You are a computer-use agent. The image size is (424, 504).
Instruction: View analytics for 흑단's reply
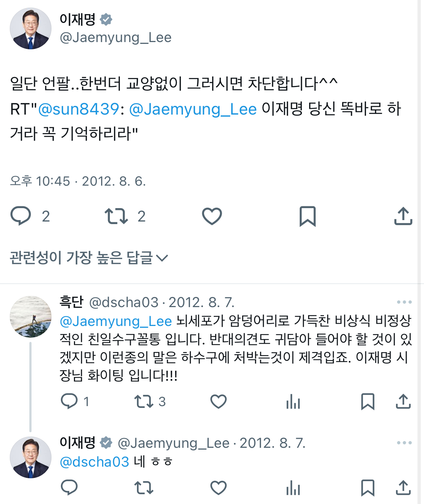[x=293, y=401]
